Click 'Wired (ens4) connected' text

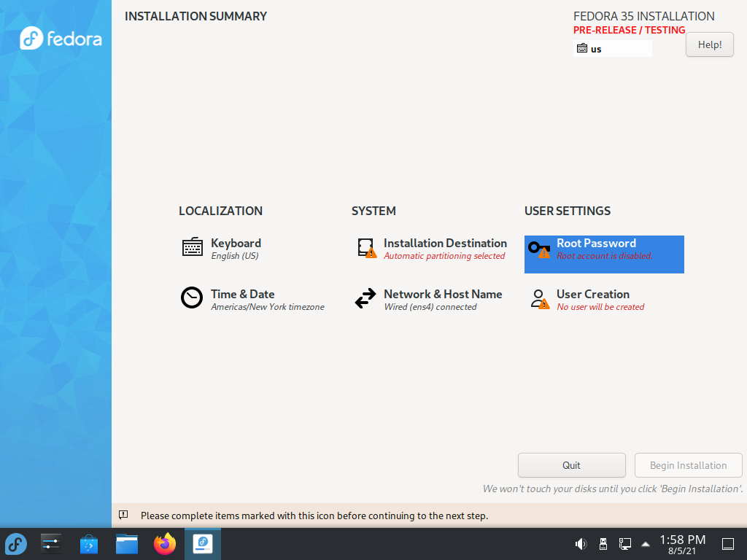point(430,307)
